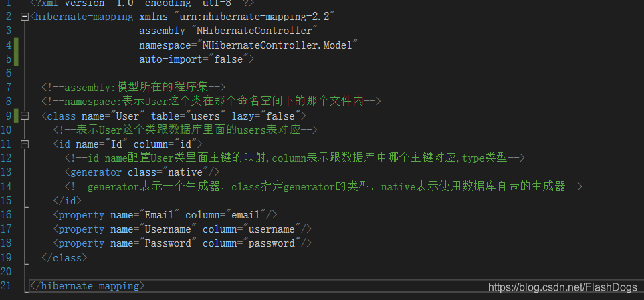Click the opening hibernate-mapping tag name

(85, 17)
